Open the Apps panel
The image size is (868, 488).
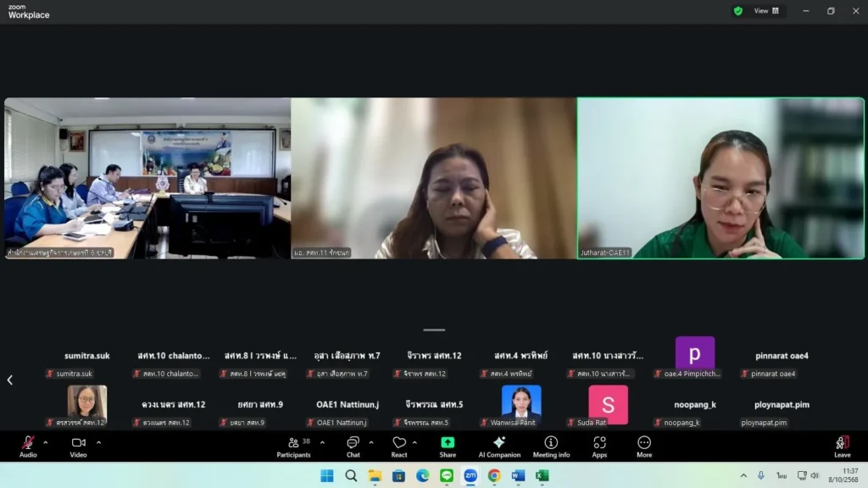(x=599, y=446)
